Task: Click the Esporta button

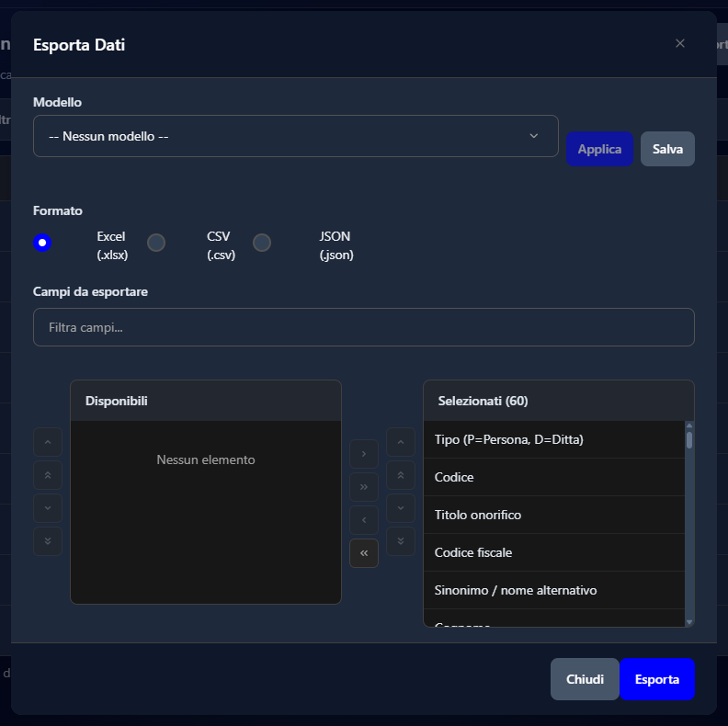Action: [657, 679]
